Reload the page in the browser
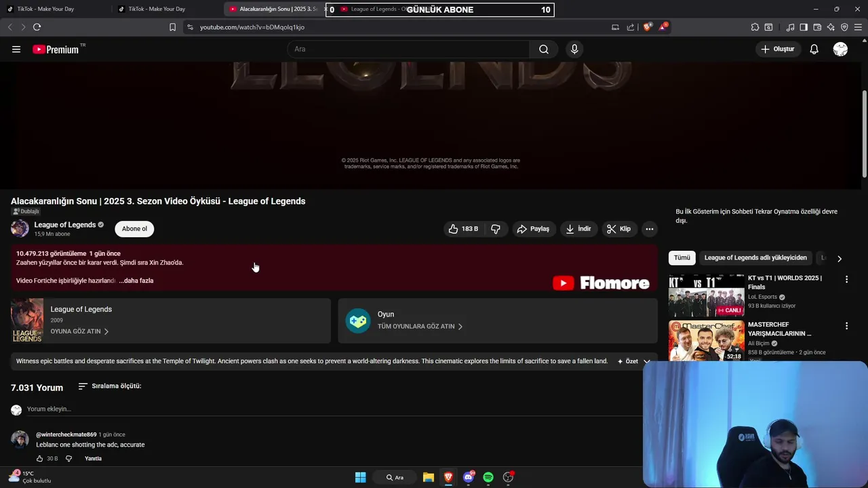The image size is (868, 488). (37, 27)
